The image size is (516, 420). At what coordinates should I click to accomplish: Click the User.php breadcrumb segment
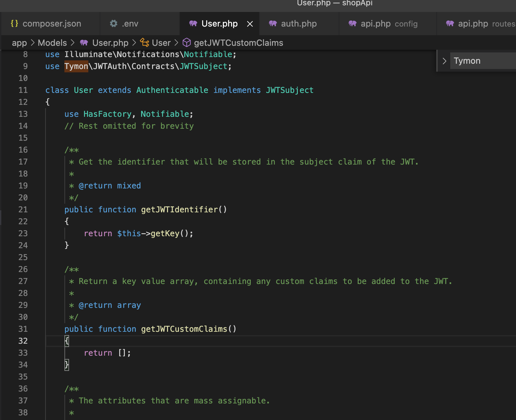coord(110,43)
